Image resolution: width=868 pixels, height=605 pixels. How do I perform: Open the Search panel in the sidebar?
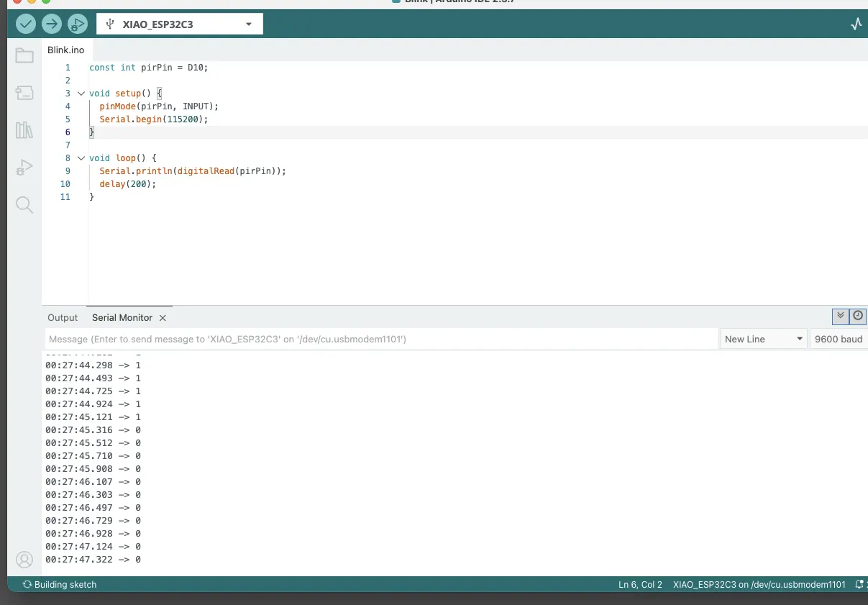pos(24,204)
